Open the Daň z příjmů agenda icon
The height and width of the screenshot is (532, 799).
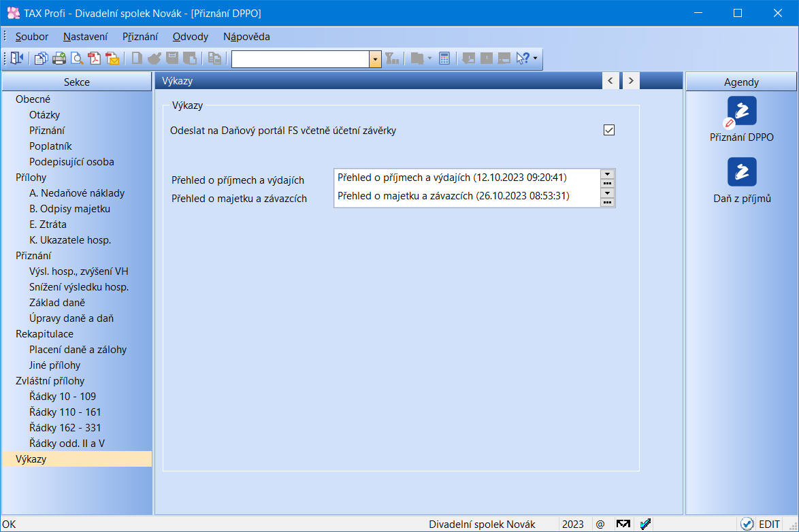click(x=742, y=171)
